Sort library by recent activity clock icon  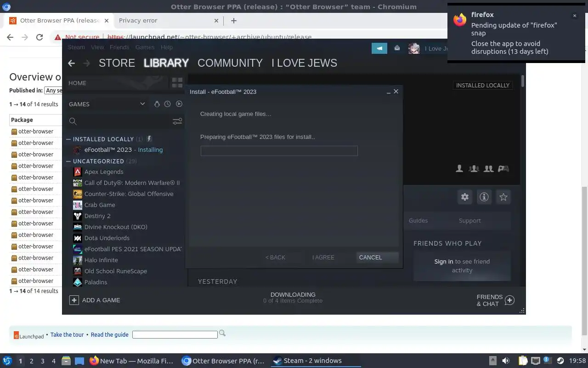click(167, 104)
